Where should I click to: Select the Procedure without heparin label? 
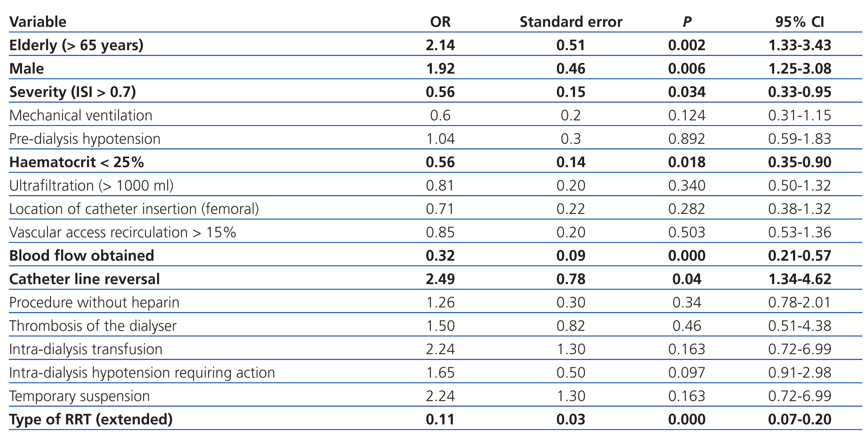click(94, 302)
